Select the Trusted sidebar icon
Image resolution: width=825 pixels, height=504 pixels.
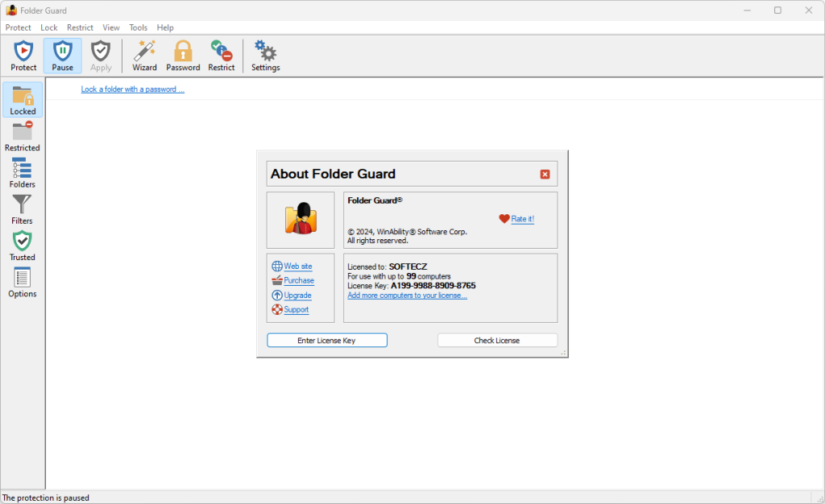[23, 243]
